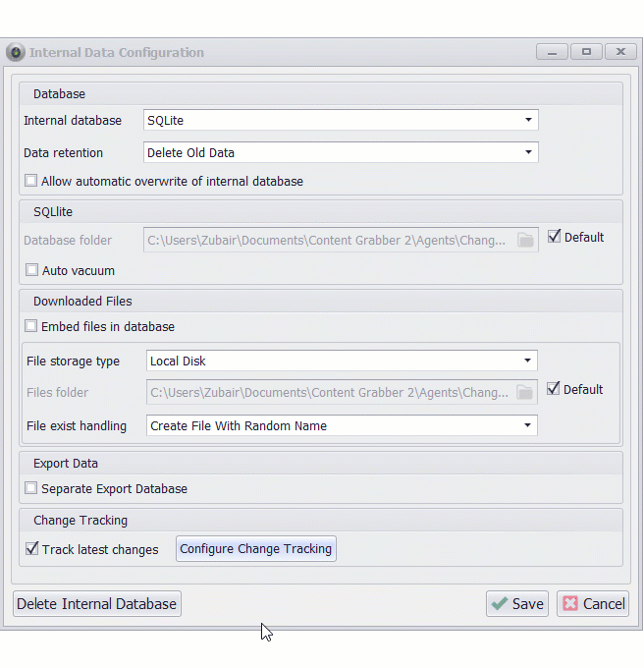644x668 pixels.
Task: Click the app icon in title bar
Action: tap(16, 52)
